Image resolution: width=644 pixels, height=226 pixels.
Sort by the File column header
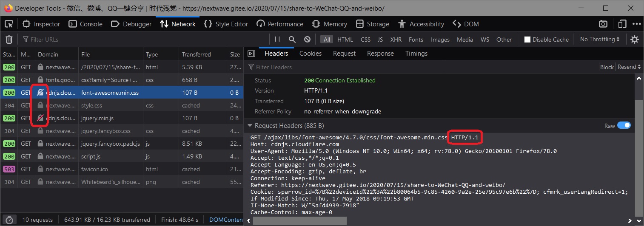111,54
